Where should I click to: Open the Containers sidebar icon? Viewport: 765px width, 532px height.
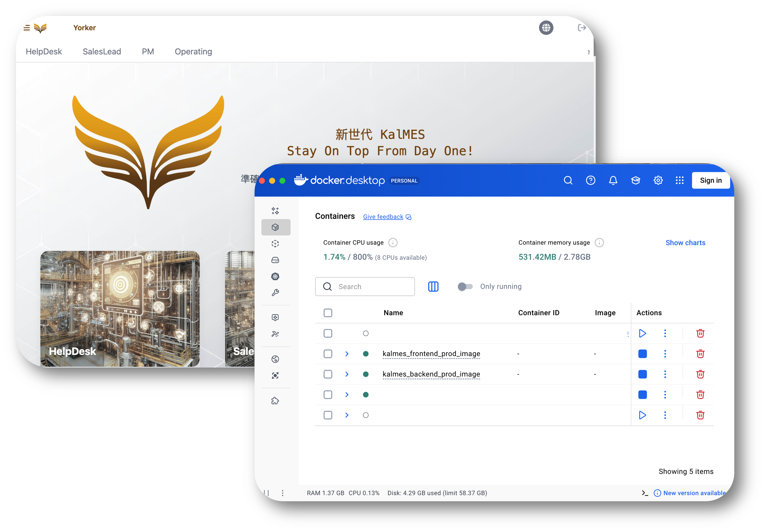275,227
